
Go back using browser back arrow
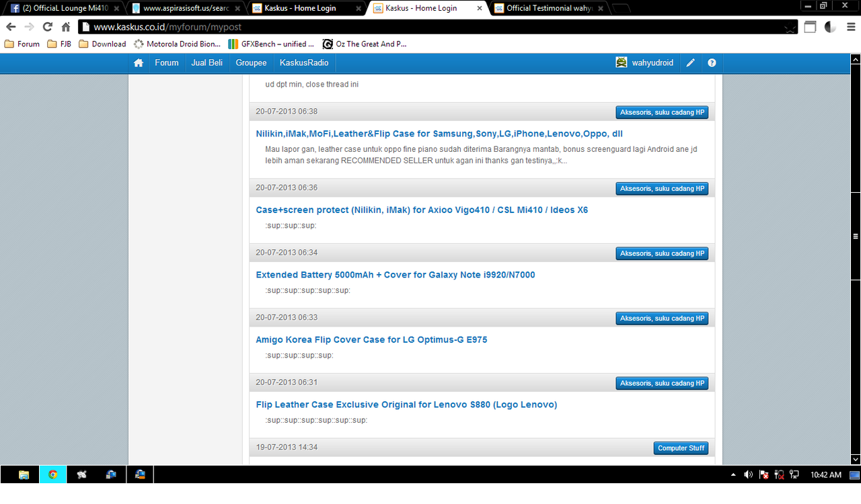(x=11, y=27)
